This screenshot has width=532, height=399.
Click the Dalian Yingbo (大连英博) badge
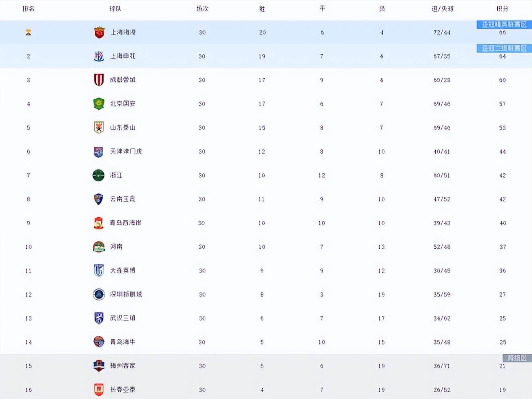click(x=99, y=270)
